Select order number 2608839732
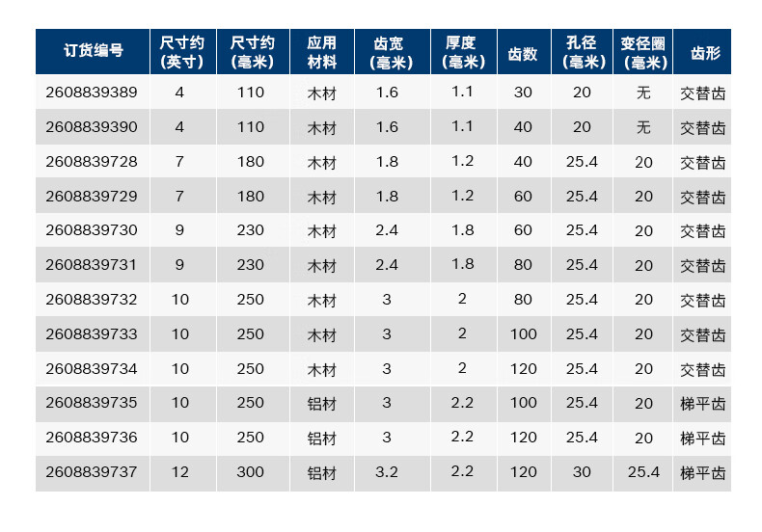762x532 pixels. pyautogui.click(x=92, y=300)
